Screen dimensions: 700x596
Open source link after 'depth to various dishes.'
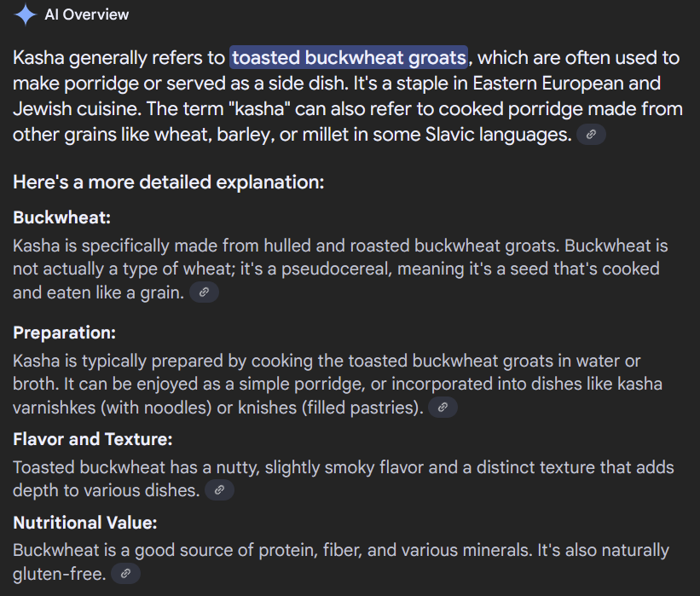[219, 489]
